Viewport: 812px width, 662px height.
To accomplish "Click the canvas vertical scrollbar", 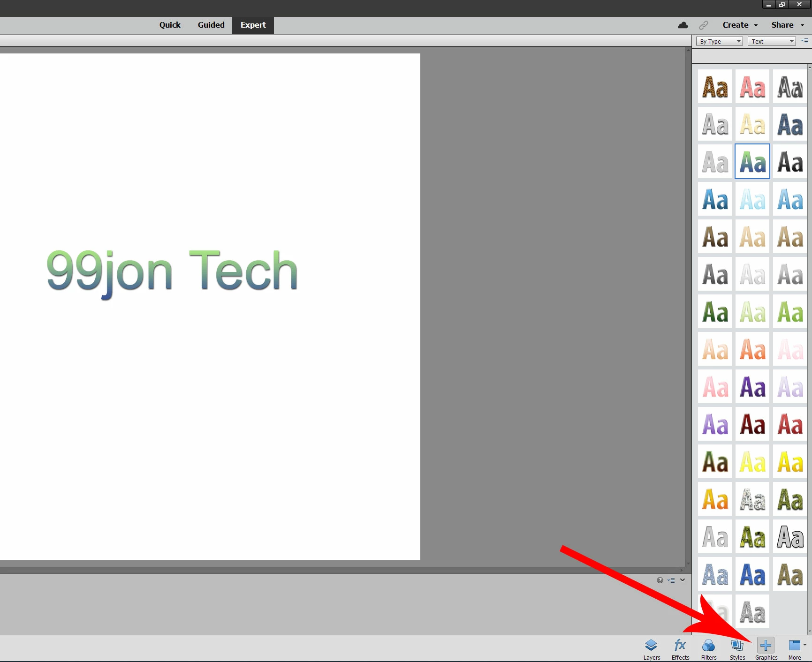I will [x=688, y=307].
